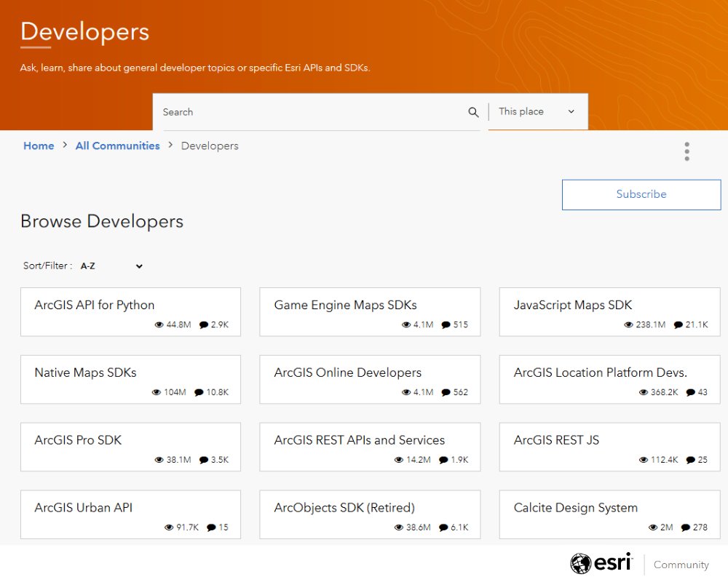Viewport: 728px width, 582px height.
Task: Click the Developers page title
Action: pos(84,33)
